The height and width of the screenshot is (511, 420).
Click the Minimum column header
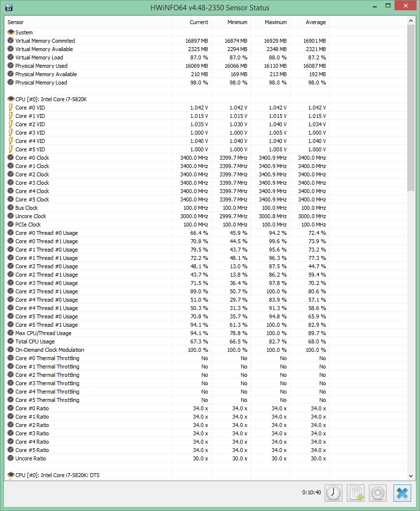(x=231, y=22)
